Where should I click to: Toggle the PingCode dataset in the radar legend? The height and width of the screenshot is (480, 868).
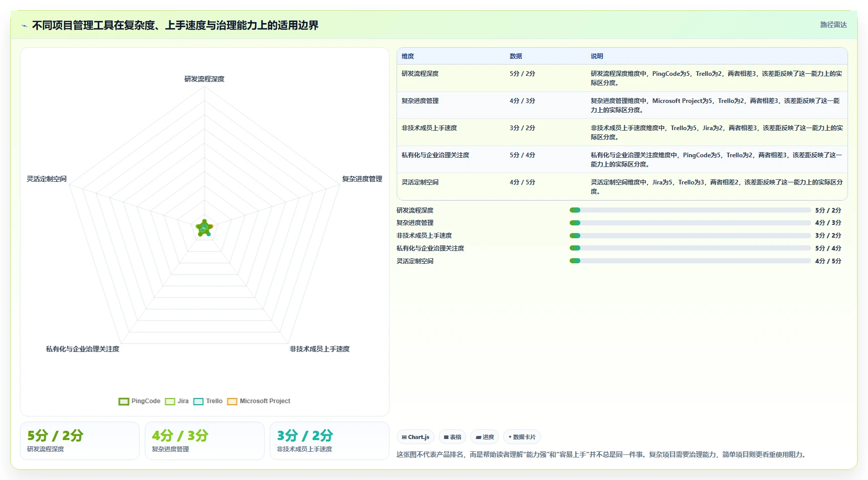(x=140, y=401)
